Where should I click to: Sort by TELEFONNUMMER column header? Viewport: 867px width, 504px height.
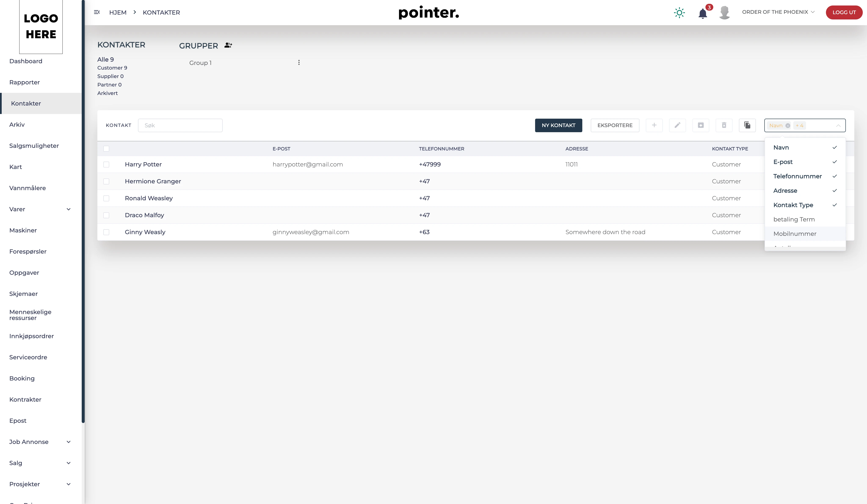(x=441, y=148)
